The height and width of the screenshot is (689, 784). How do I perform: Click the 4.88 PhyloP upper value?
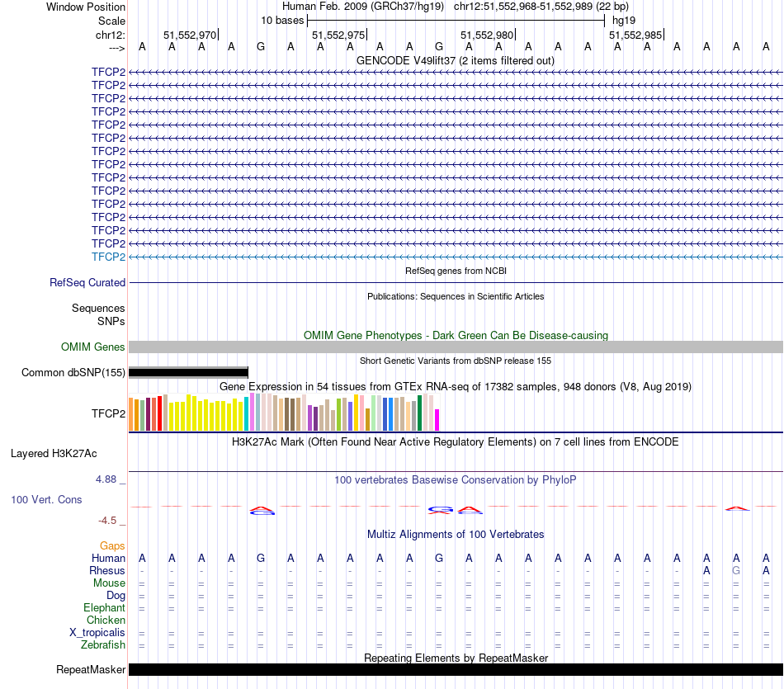point(106,479)
